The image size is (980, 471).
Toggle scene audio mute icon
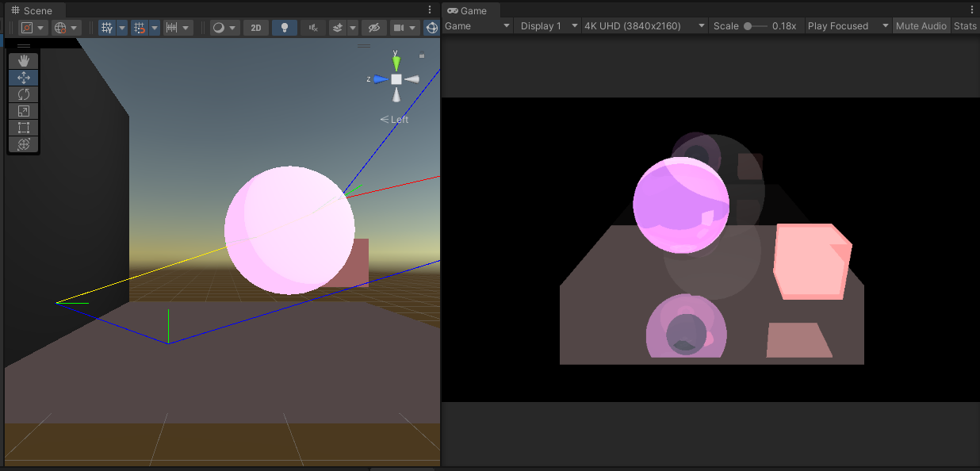pyautogui.click(x=314, y=28)
